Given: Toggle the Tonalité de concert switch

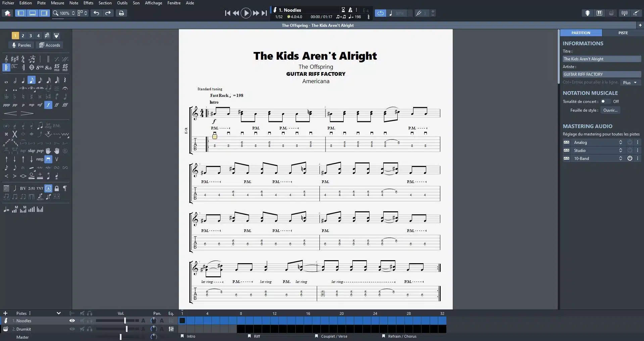Looking at the screenshot, I should click(605, 101).
